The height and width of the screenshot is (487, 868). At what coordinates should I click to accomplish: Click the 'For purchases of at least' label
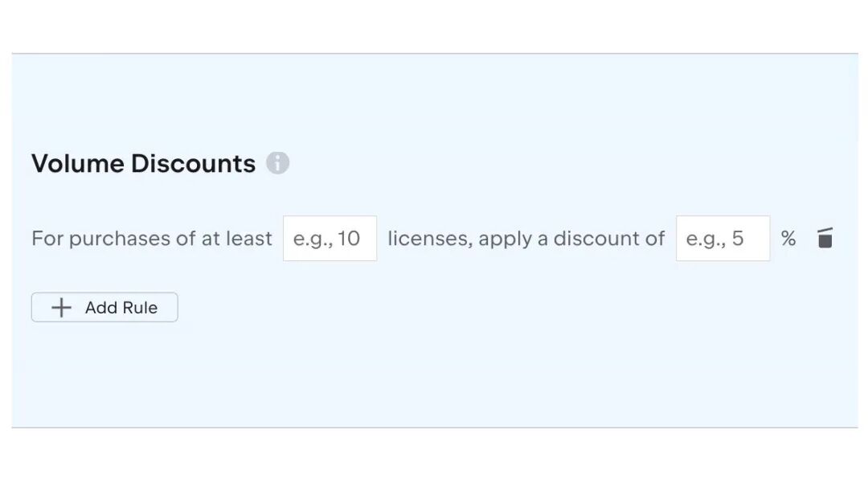pos(152,239)
